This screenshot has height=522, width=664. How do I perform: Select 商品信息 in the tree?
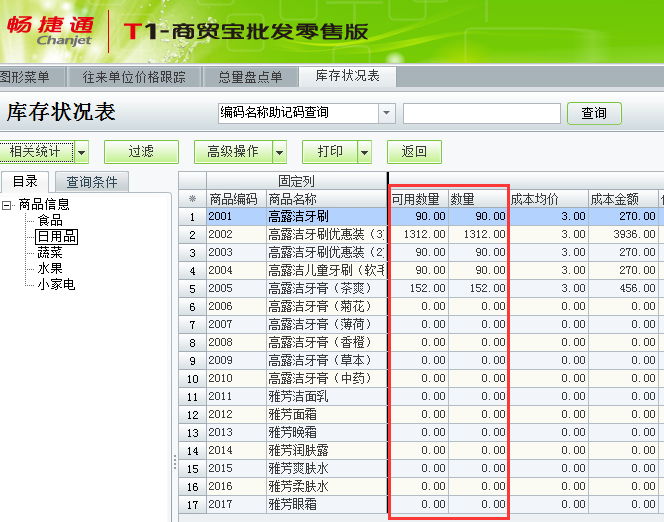click(44, 204)
